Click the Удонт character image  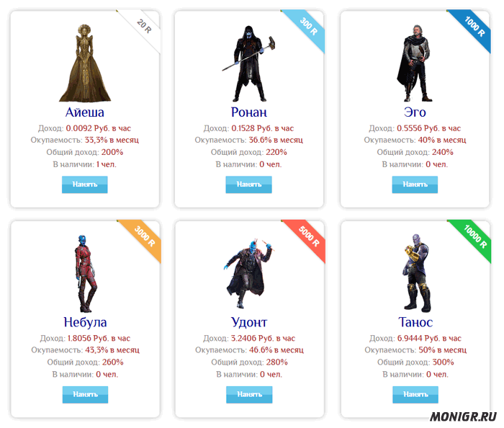(x=249, y=273)
